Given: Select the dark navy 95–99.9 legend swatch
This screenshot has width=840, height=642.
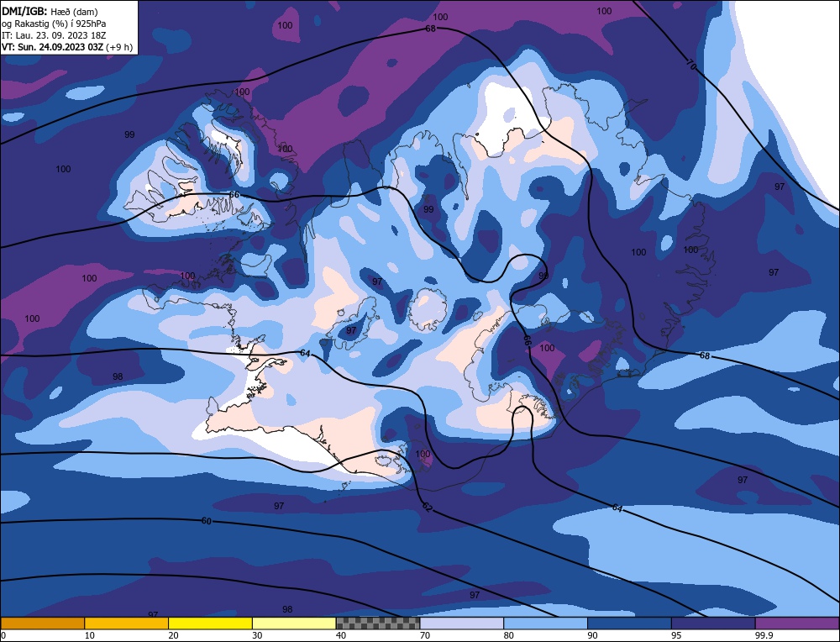Looking at the screenshot, I should click(713, 623).
